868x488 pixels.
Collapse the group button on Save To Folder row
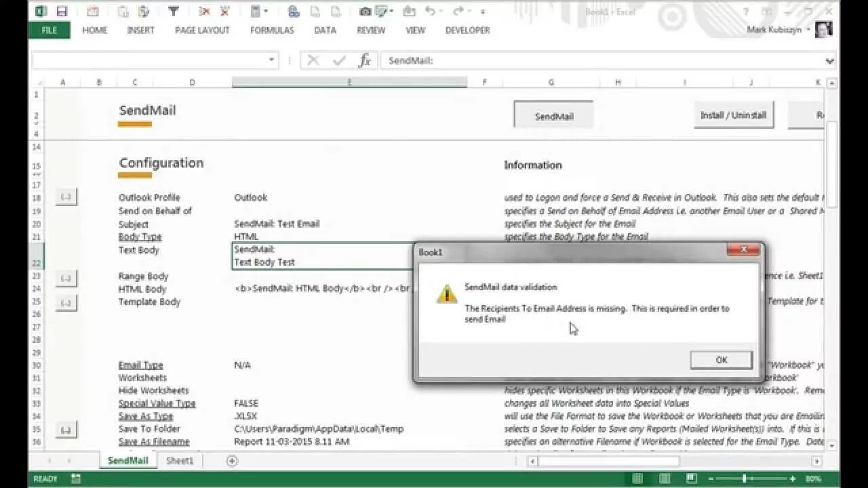click(x=66, y=430)
